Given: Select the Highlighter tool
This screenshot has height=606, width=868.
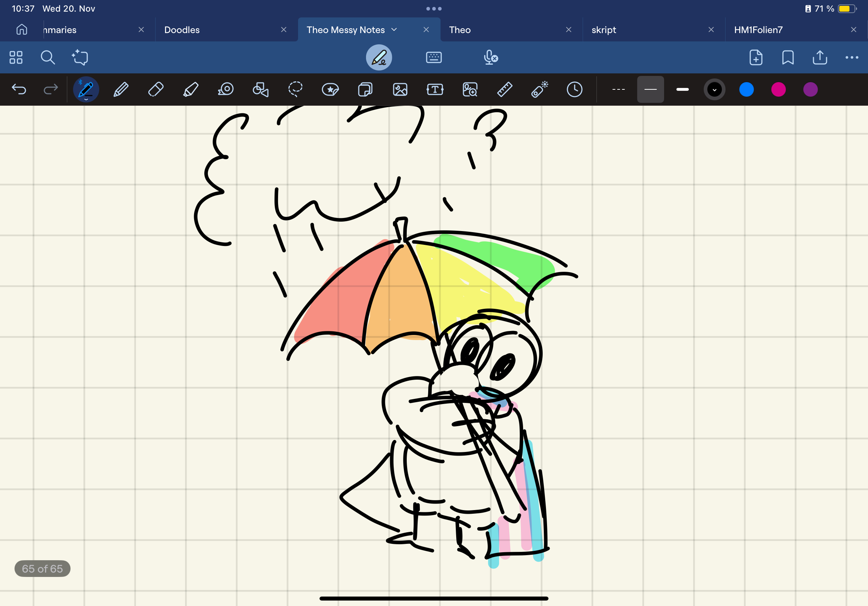Looking at the screenshot, I should (190, 89).
